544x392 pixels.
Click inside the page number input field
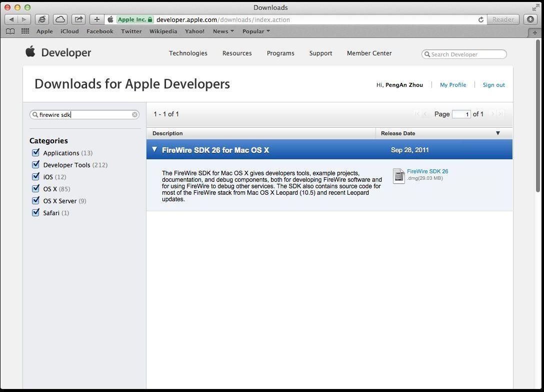click(x=461, y=114)
